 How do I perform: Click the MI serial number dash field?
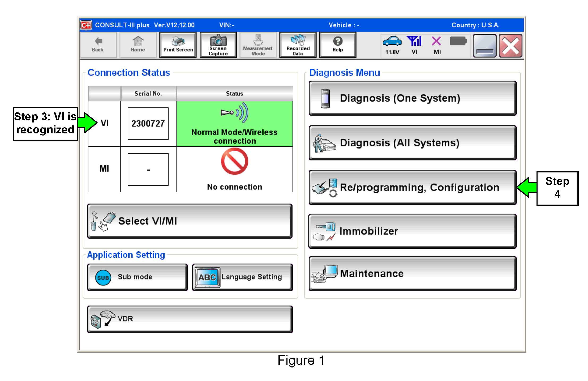coord(148,170)
